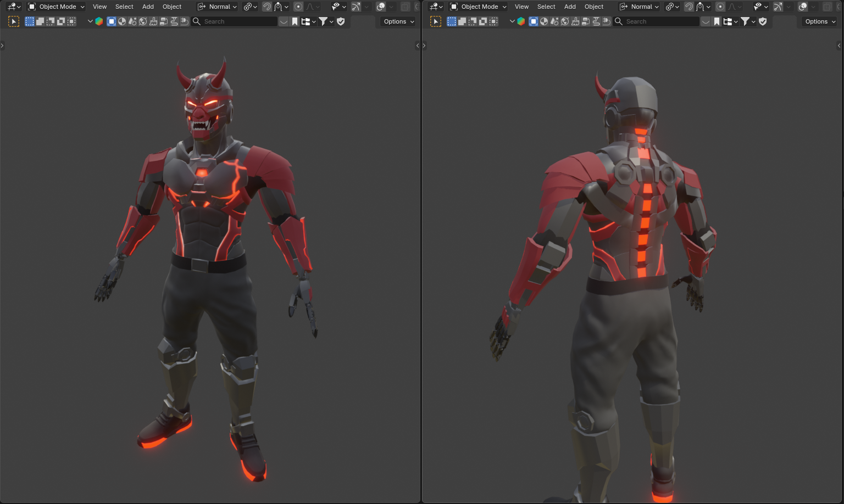Choose Invert selection mode, front-view viewport
Image resolution: width=844 pixels, height=504 pixels.
61,21
